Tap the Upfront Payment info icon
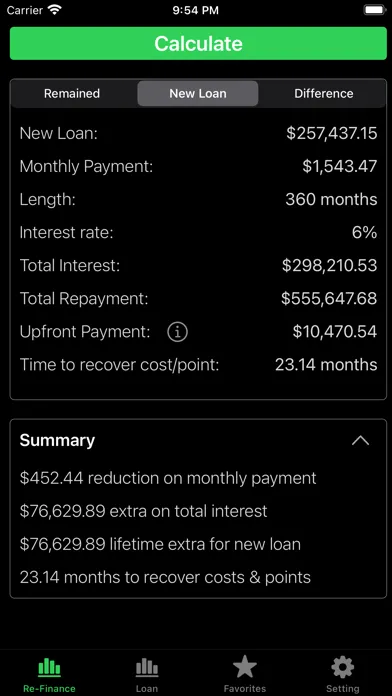This screenshot has height=696, width=392. click(177, 332)
